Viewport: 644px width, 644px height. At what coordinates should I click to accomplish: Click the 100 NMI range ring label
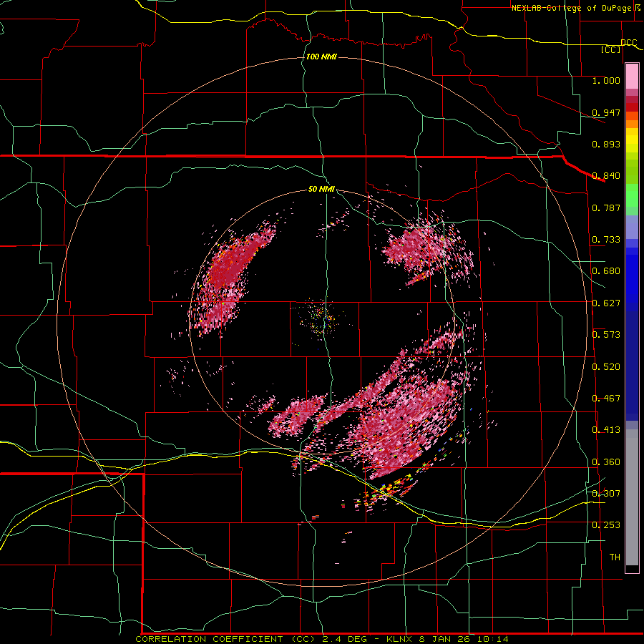(x=321, y=57)
